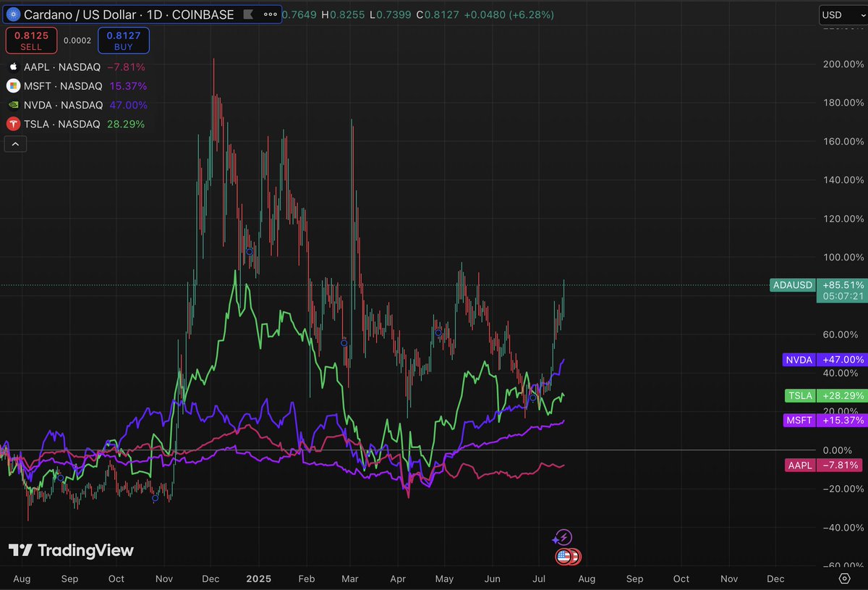Viewport: 868px width, 590px height.
Task: Click the Nvidia logo beside NVDA
Action: [x=12, y=105]
